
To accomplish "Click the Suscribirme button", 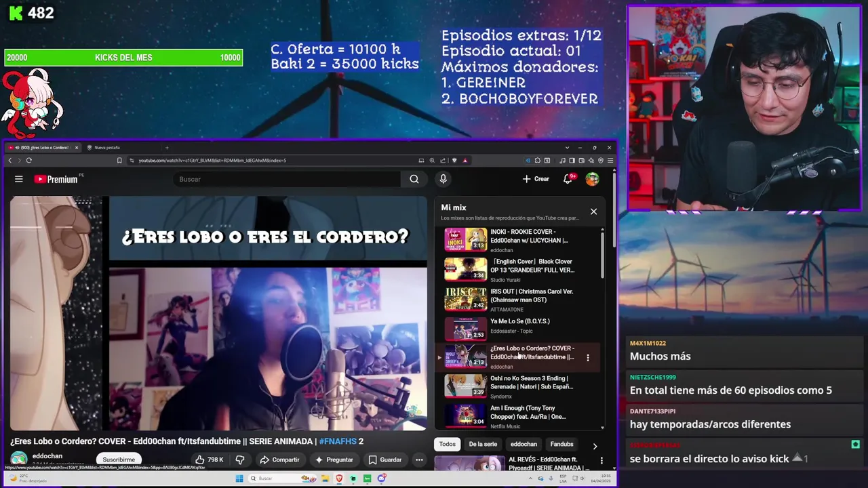I will [x=119, y=460].
